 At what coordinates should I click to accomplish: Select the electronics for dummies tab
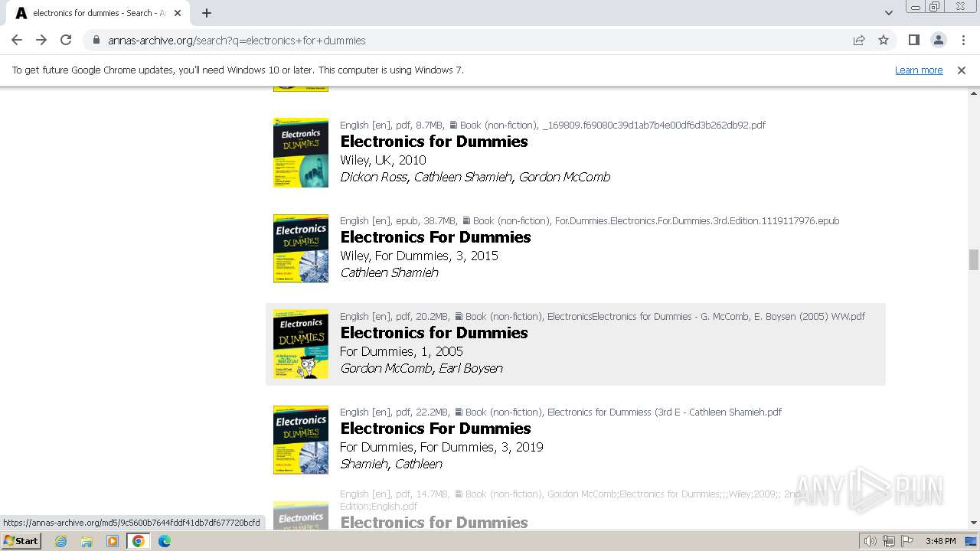pyautogui.click(x=100, y=13)
